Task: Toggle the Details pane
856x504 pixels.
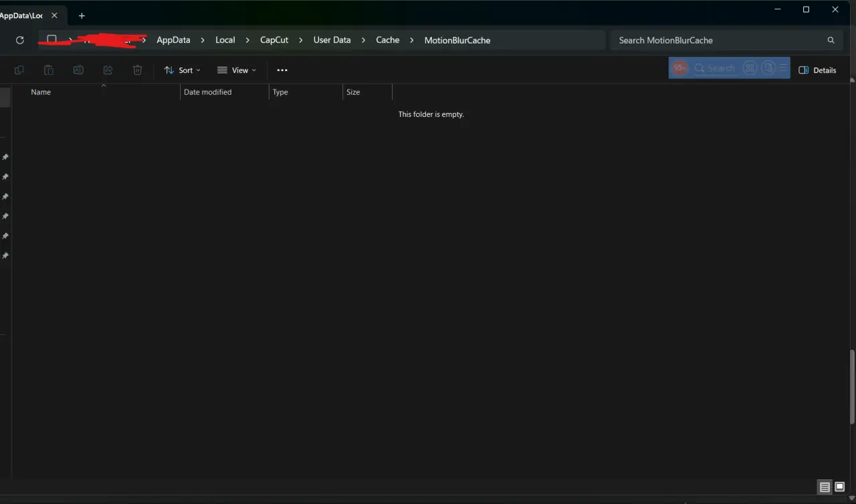Action: pyautogui.click(x=817, y=70)
